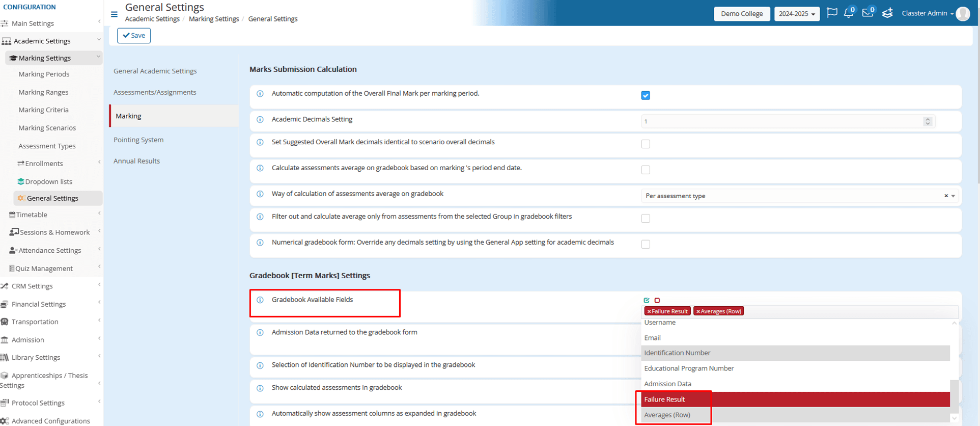Collapse Marking Settings in sidebar

pos(98,58)
